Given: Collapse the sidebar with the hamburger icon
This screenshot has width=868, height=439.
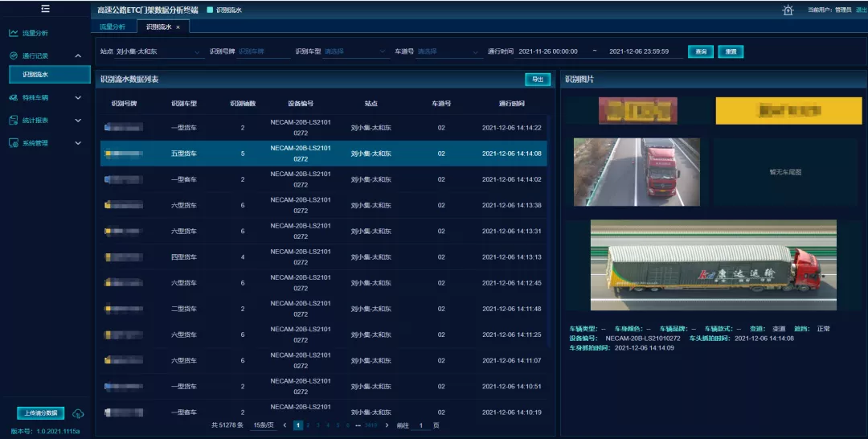Looking at the screenshot, I should pos(45,9).
